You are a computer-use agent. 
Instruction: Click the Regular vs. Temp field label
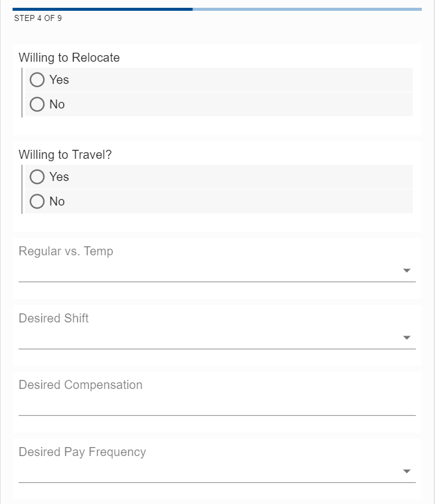(x=66, y=251)
